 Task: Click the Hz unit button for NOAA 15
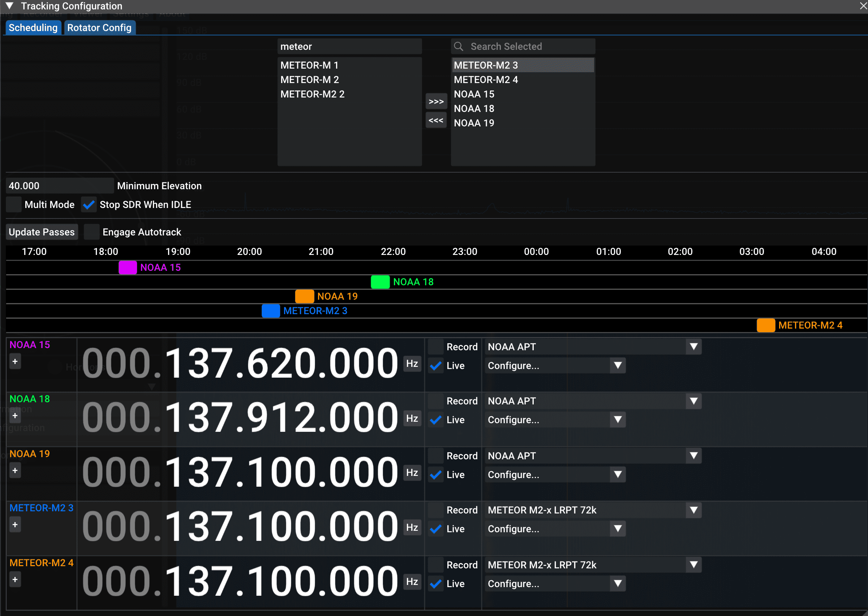click(x=412, y=364)
